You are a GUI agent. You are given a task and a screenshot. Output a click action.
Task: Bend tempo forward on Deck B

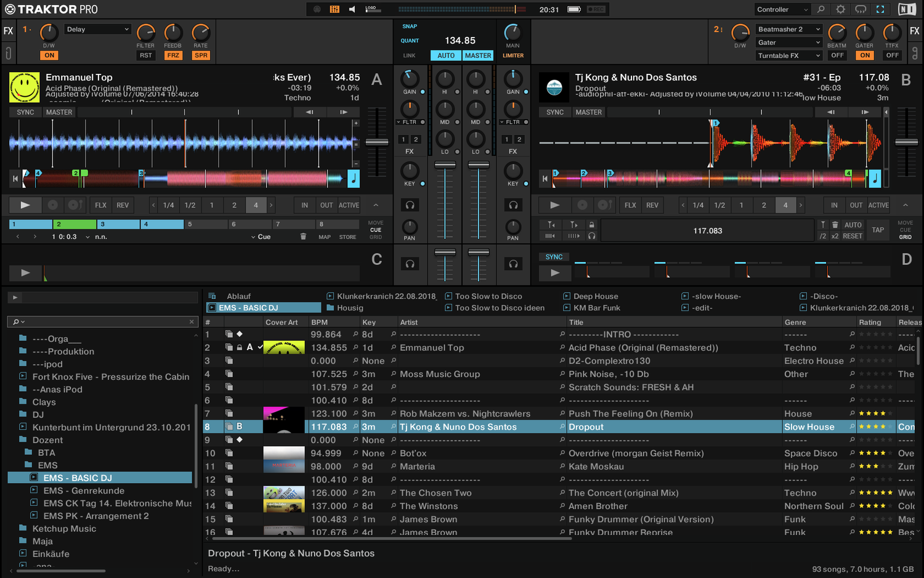pos(864,112)
